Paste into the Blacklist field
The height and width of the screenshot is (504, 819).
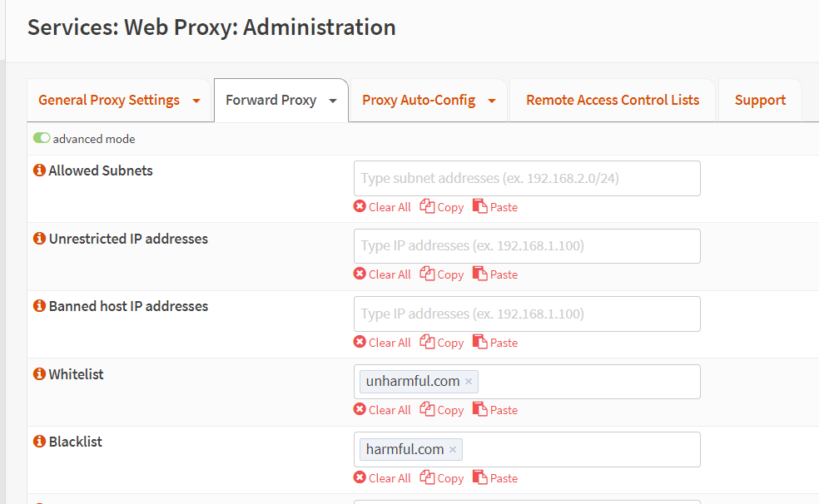(x=495, y=478)
